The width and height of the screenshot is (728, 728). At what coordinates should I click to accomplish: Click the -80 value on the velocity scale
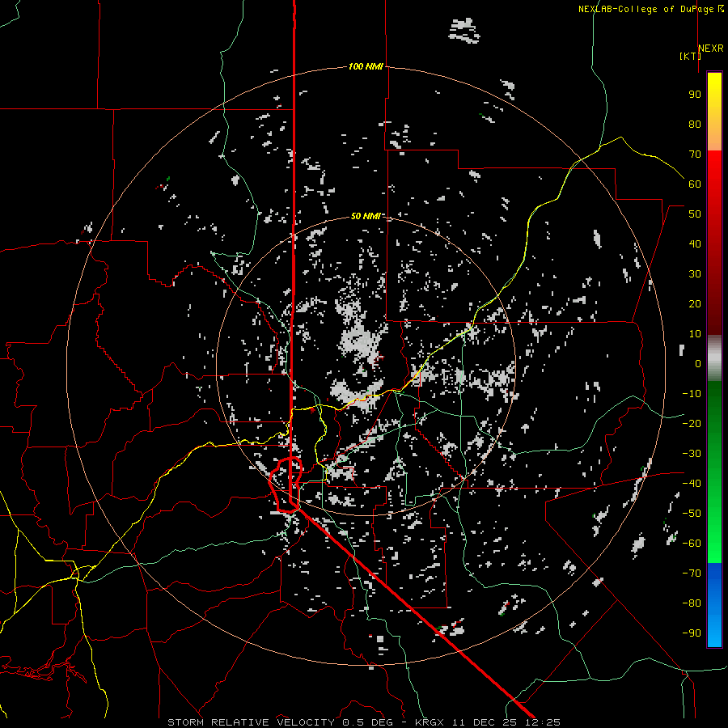pyautogui.click(x=692, y=603)
